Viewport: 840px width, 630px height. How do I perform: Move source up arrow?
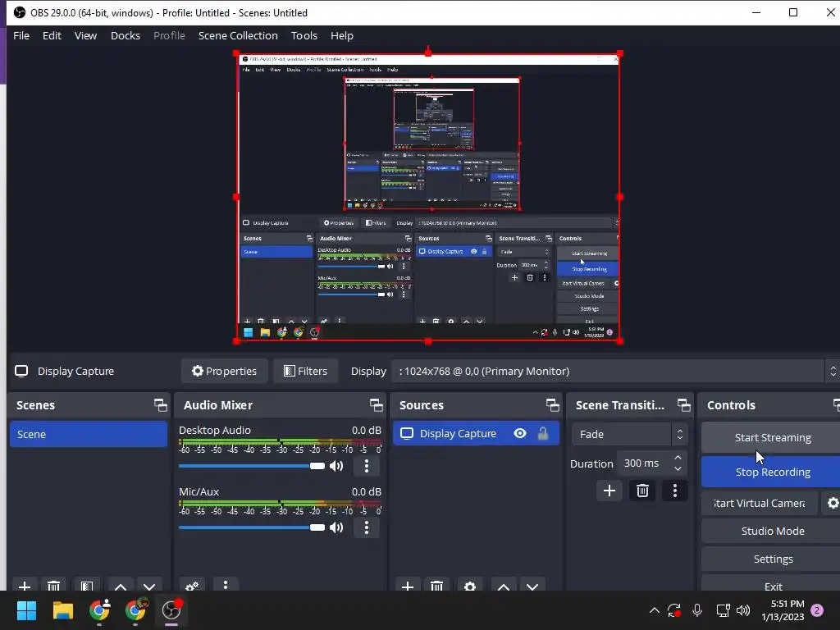(504, 586)
